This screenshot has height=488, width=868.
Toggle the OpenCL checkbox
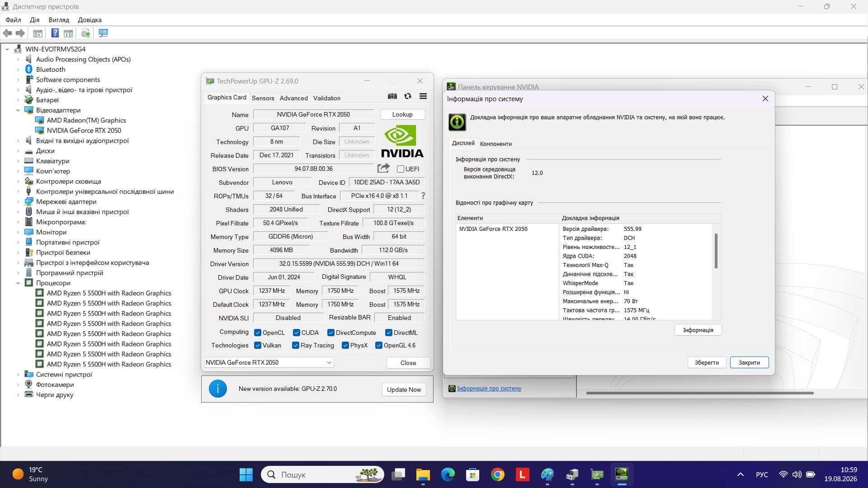[258, 333]
